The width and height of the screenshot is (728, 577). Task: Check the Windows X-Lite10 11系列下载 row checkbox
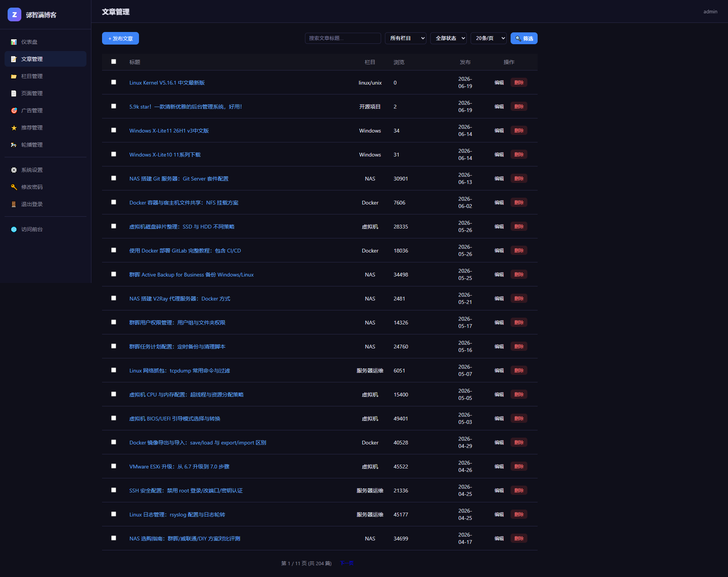click(x=113, y=154)
